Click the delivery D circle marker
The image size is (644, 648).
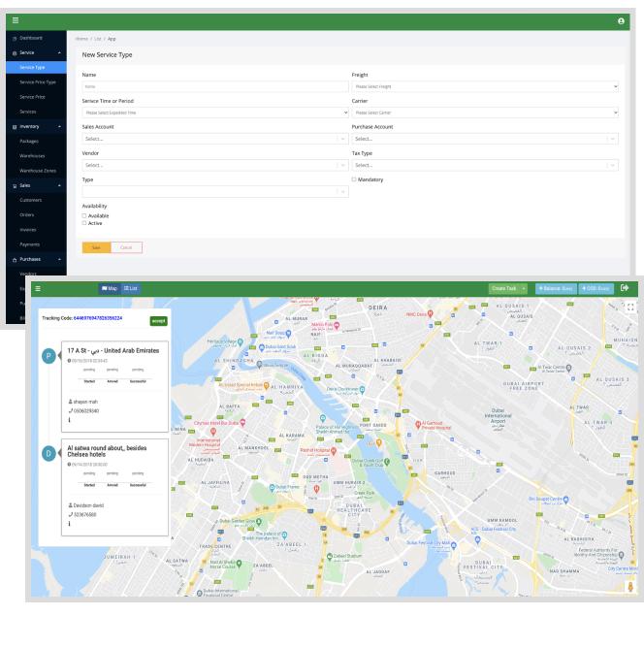point(48,453)
